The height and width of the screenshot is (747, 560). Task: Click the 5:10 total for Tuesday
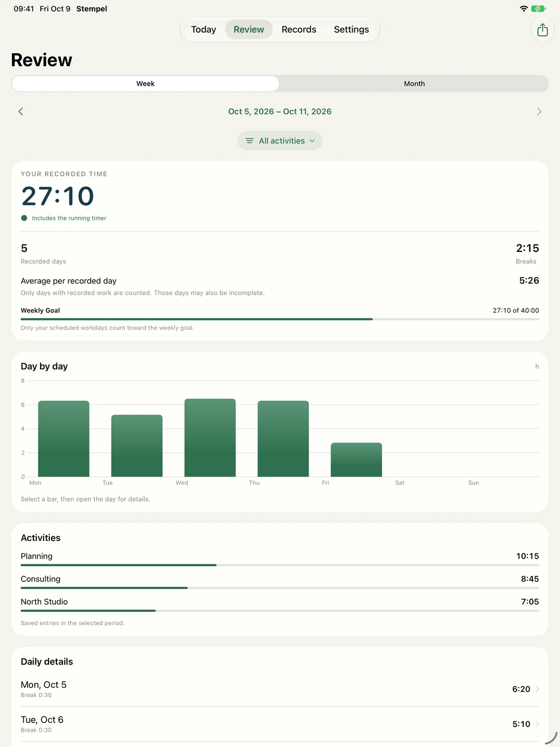[x=521, y=724]
